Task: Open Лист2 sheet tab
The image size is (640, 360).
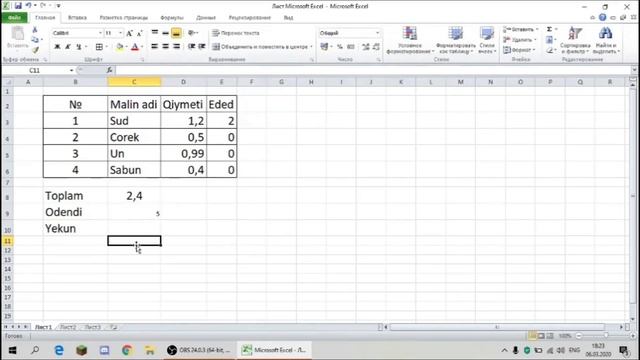Action: click(69, 327)
